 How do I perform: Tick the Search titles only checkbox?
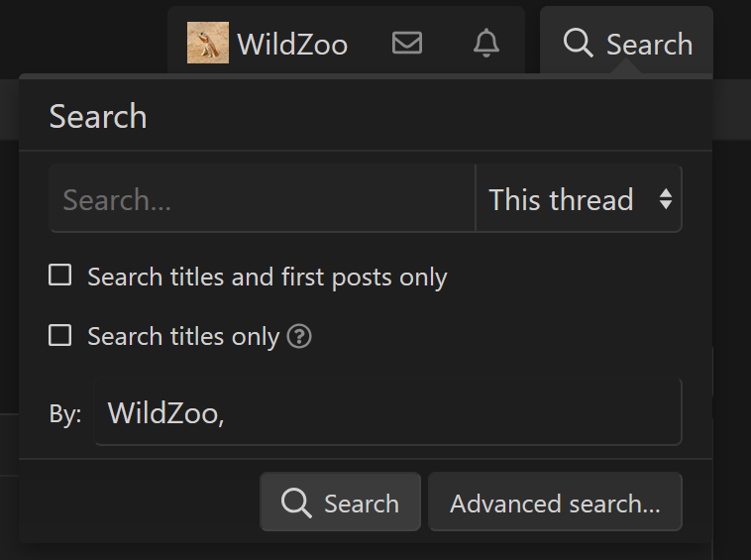coord(60,336)
